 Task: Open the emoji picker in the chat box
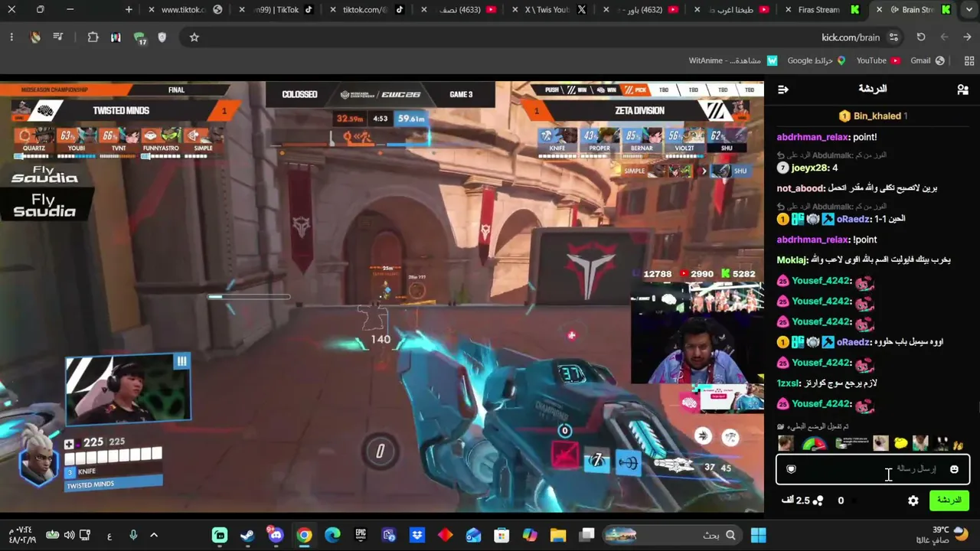coord(954,469)
